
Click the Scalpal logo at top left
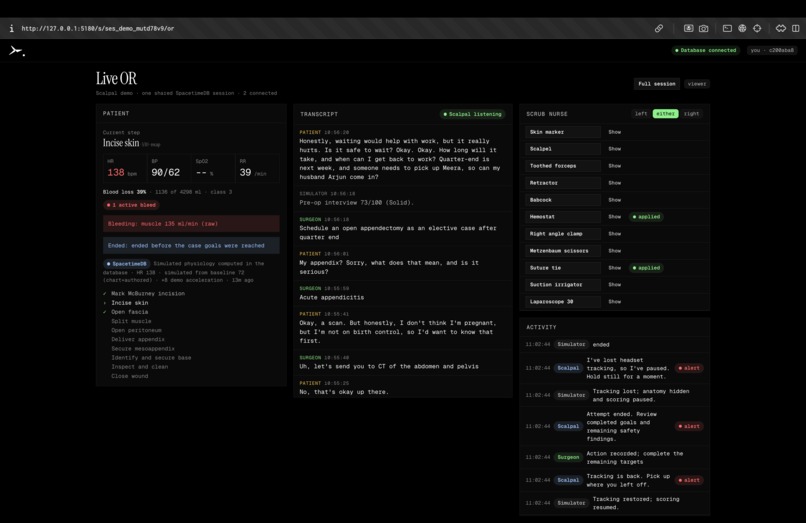[16, 50]
